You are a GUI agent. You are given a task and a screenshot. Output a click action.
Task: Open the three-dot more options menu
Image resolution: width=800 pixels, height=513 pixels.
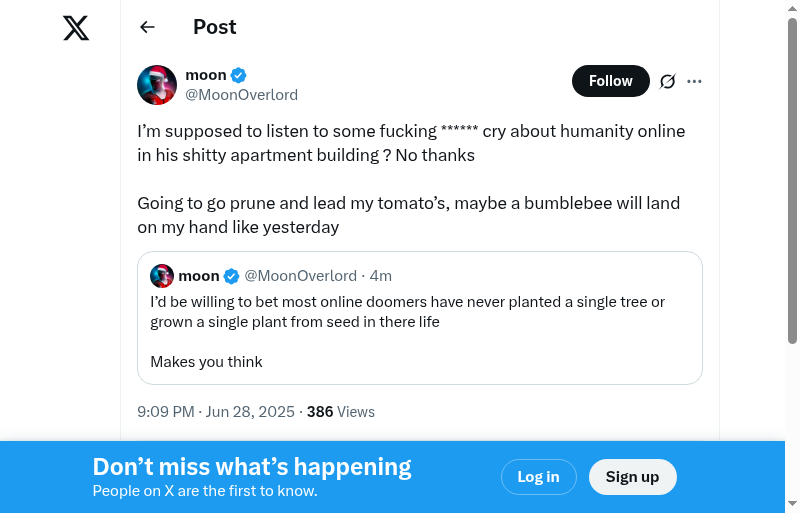(695, 81)
